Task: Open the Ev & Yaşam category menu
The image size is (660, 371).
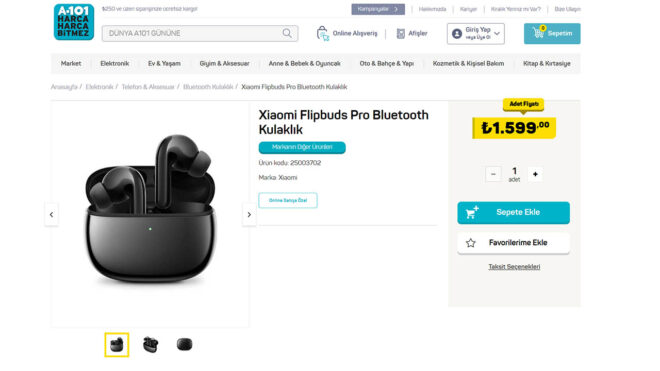Action: [x=164, y=64]
